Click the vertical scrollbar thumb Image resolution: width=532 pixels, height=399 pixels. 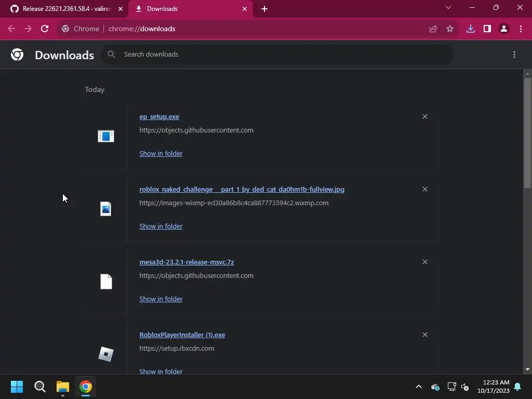point(527,132)
